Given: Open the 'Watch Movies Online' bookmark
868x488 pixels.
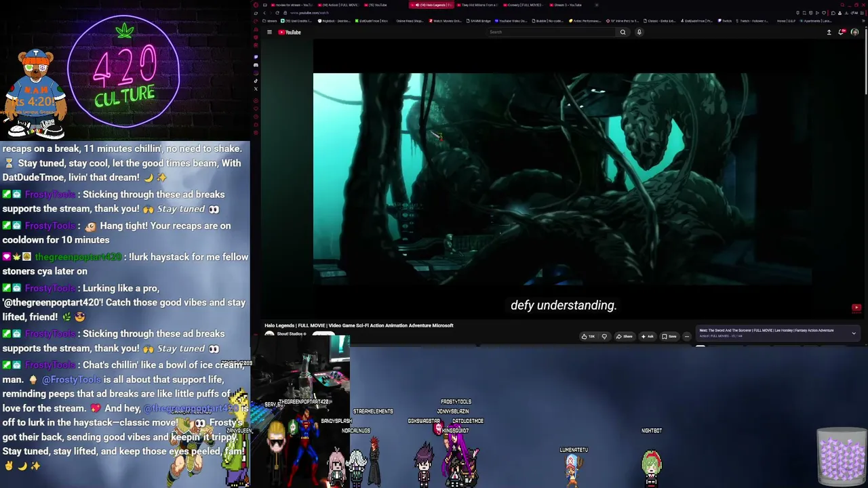Looking at the screenshot, I should (x=445, y=21).
